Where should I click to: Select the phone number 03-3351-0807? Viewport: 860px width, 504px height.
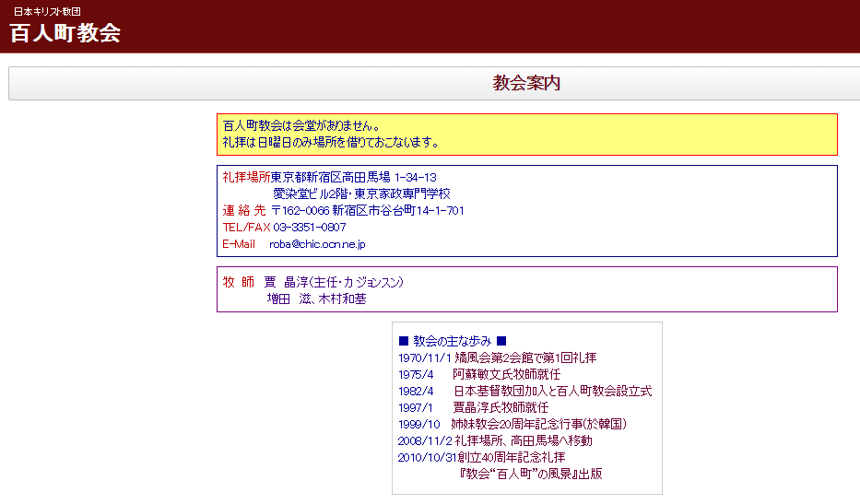tap(310, 227)
